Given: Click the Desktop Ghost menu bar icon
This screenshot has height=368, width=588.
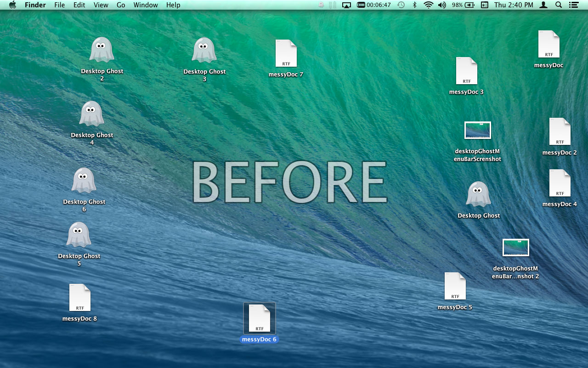Looking at the screenshot, I should (321, 5).
